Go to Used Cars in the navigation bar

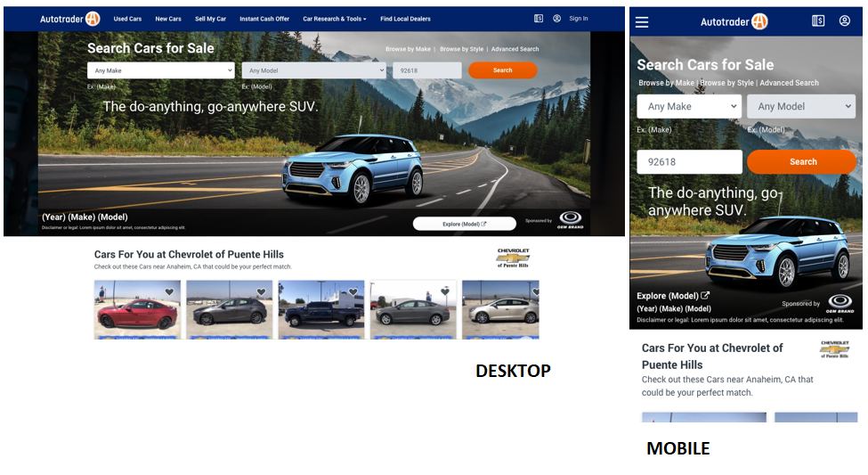click(x=127, y=19)
